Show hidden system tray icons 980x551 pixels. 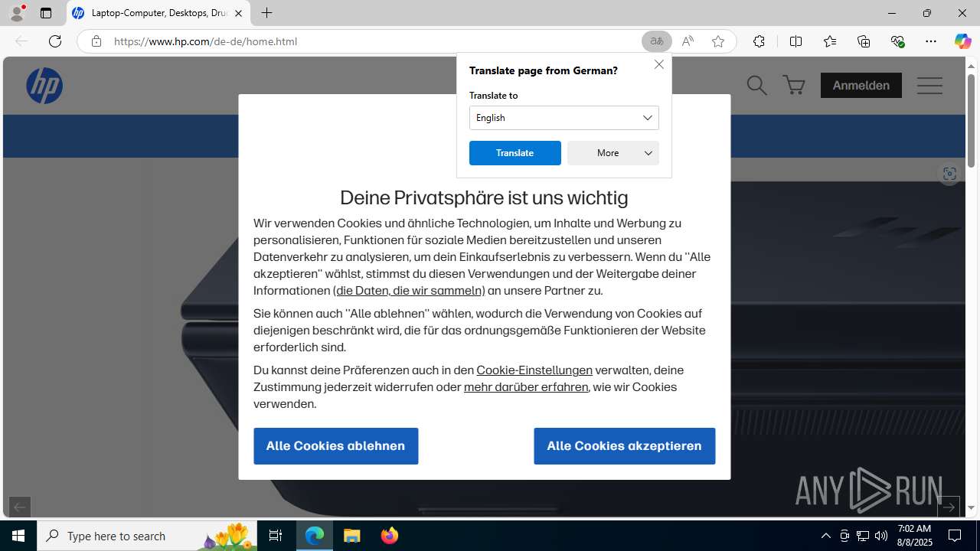click(x=826, y=536)
